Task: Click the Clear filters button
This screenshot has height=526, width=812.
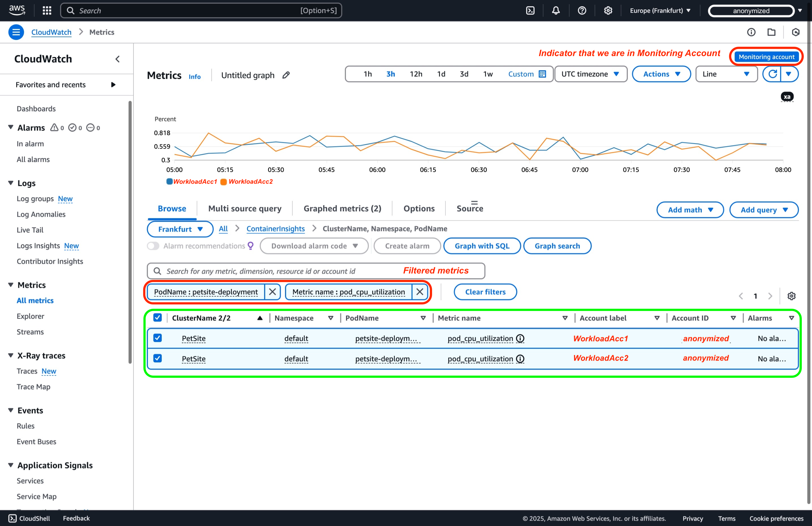Action: click(x=485, y=292)
